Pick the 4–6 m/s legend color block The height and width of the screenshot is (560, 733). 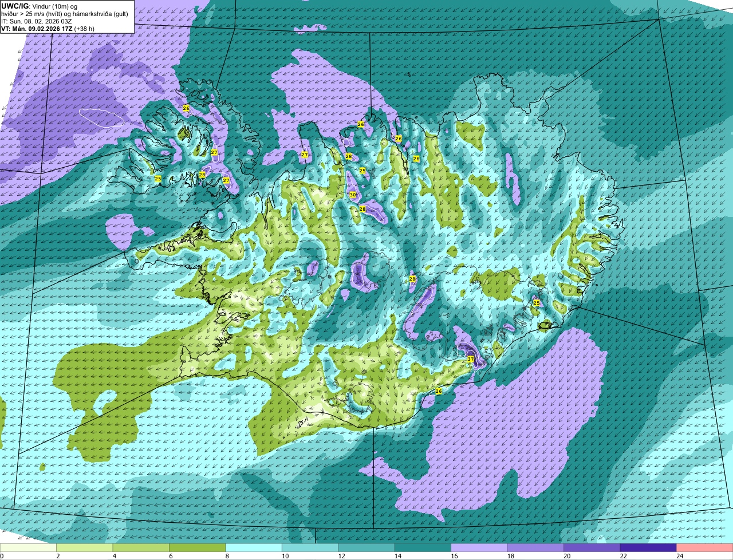coord(141,547)
